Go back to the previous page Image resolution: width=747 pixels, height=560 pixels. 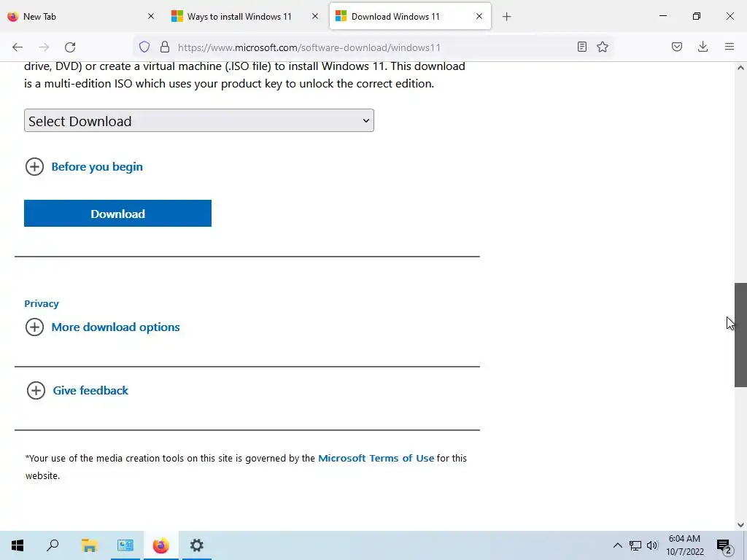18,47
